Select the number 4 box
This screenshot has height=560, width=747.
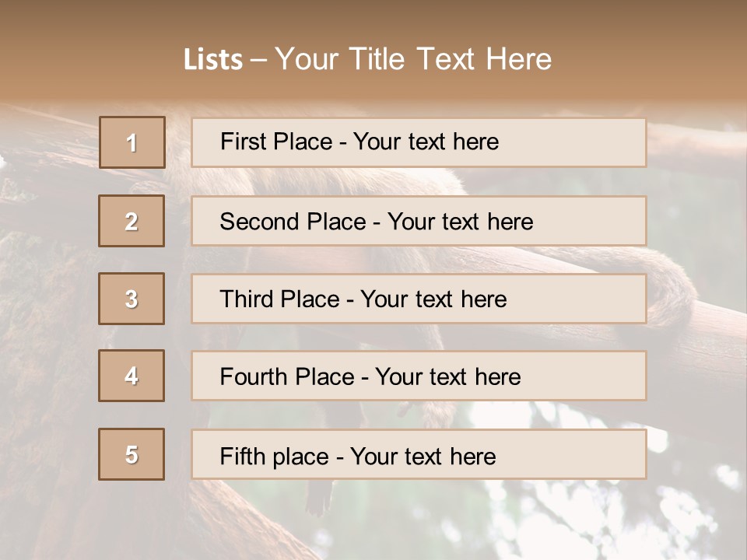tap(132, 376)
